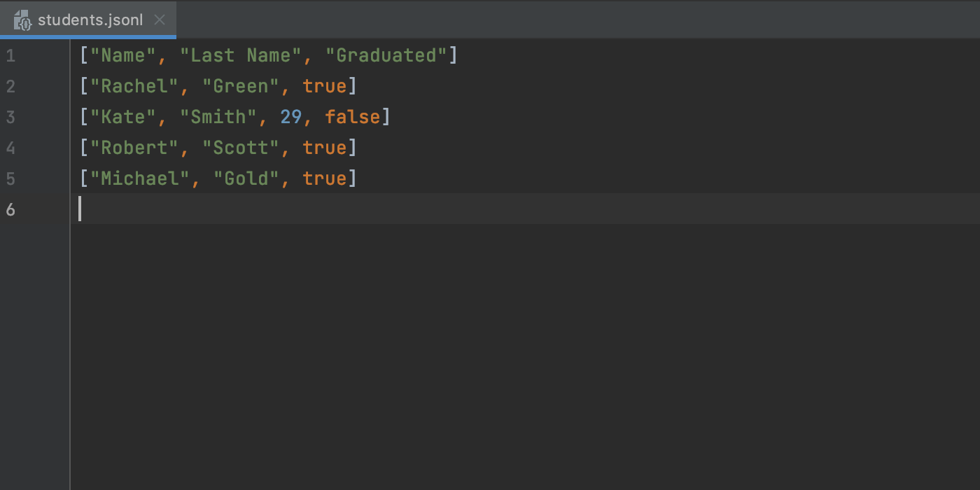Screen dimensions: 980x490
Task: Click line number 2 in gutter
Action: [10, 86]
